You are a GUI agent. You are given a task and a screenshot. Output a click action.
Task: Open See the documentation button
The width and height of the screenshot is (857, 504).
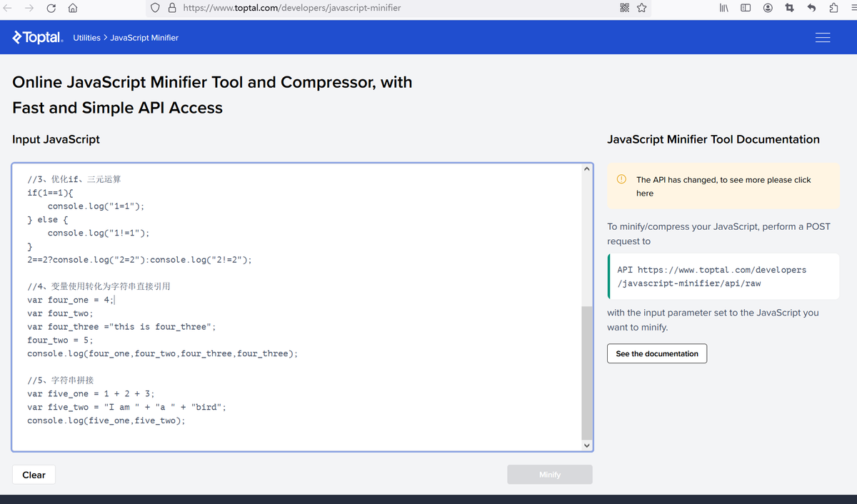click(657, 353)
